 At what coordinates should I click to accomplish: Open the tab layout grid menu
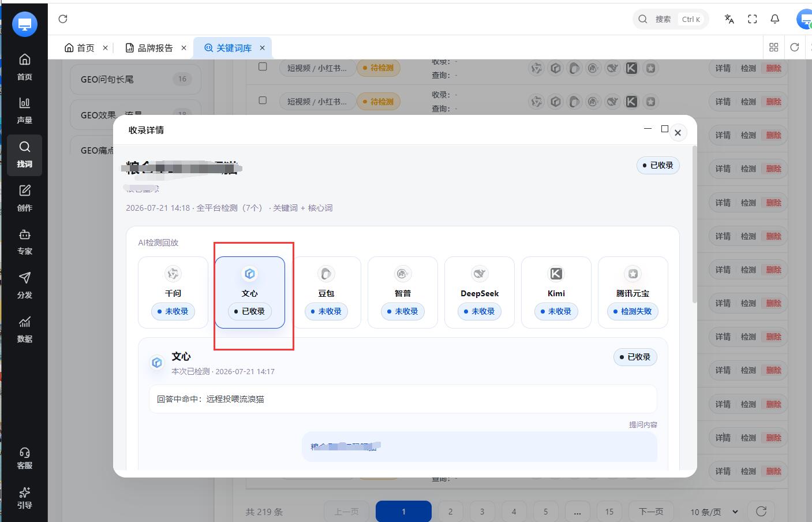[x=774, y=47]
